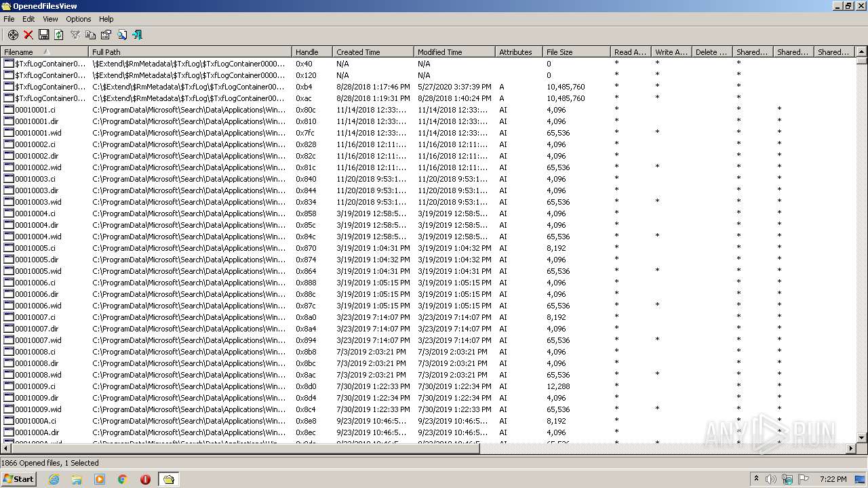Select the 00010002.ci file row
This screenshot has height=488, width=868.
428,144
